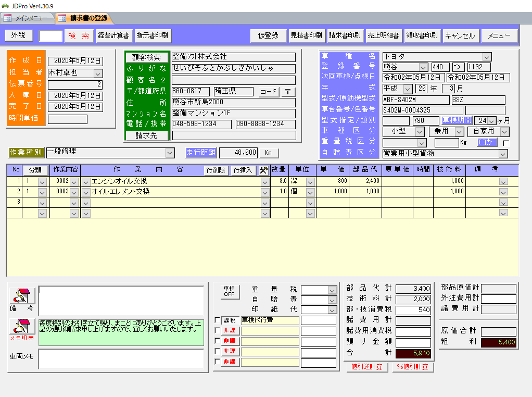The height and width of the screenshot is (397, 532).
Task: Click the Km unit button
Action: coord(269,153)
